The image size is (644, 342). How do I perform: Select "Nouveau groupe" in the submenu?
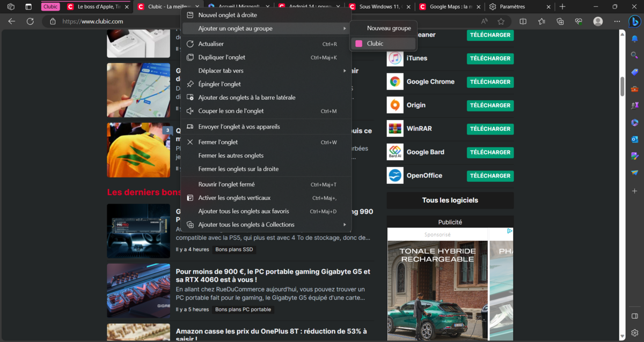(383, 28)
